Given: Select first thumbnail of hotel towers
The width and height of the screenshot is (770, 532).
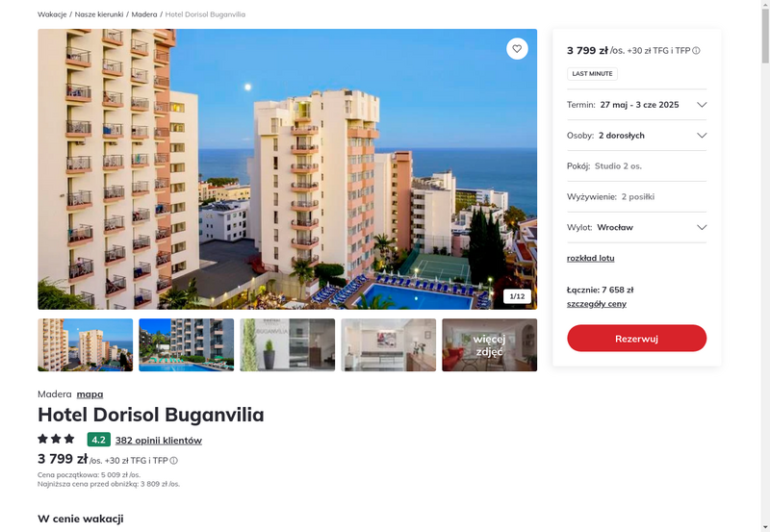Looking at the screenshot, I should pos(85,345).
